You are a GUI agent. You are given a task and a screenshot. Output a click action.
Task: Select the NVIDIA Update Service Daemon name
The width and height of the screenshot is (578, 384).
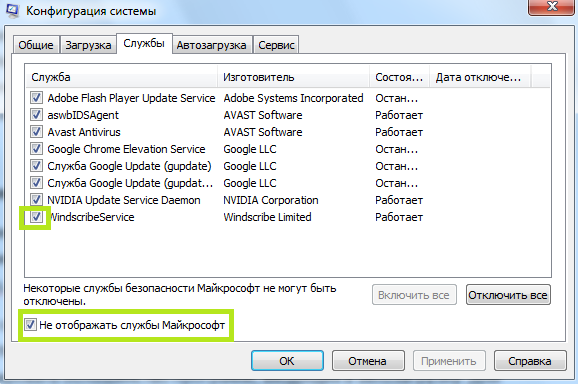click(x=124, y=200)
